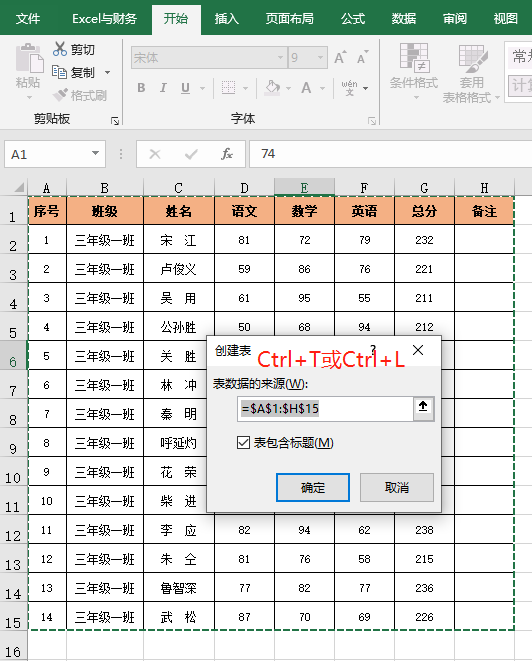Expand the Paste options arrow

pyautogui.click(x=29, y=97)
